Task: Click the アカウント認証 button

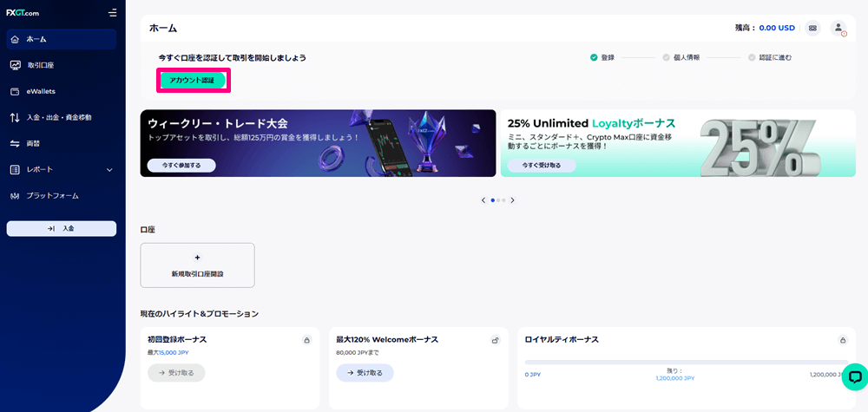Action: pos(193,80)
